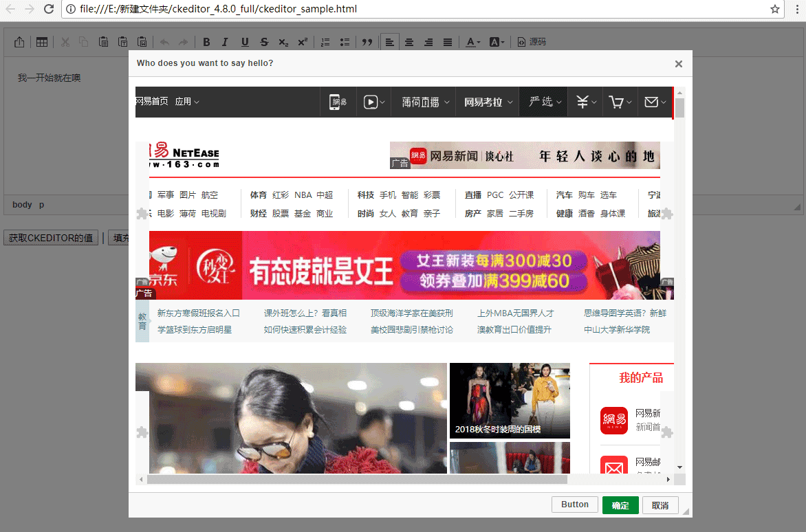Expand the 严选 menu
The image size is (806, 532).
tap(545, 102)
